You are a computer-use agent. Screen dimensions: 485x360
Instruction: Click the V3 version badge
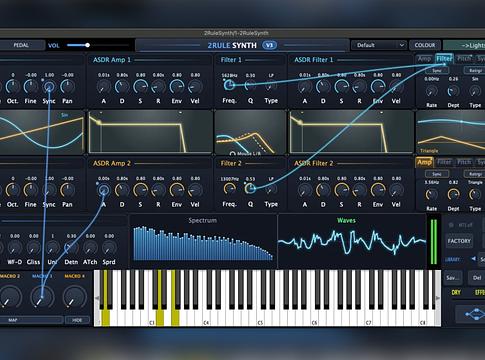click(x=269, y=45)
